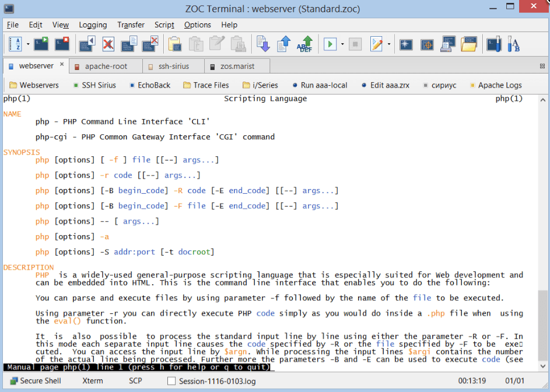Expand the host directory dropdown arrow
Image resolution: width=550 pixels, height=392 pixels.
pos(28,44)
